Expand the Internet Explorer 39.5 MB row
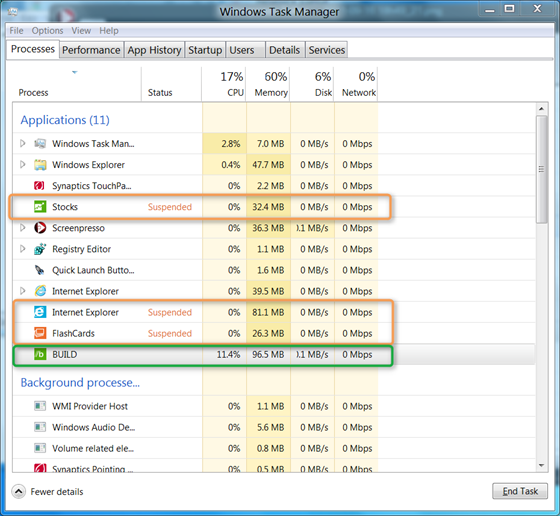 23,291
